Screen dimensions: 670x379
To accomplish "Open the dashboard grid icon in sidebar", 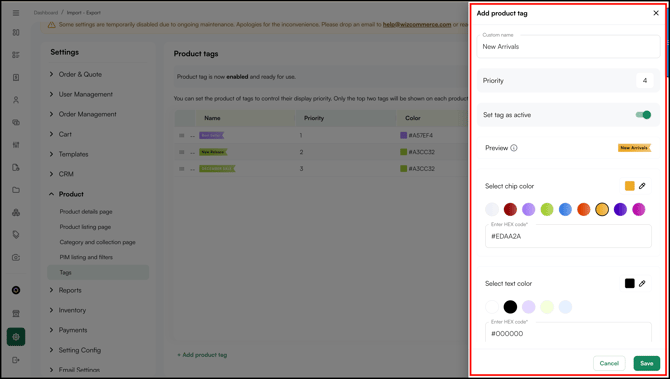I will point(16,32).
